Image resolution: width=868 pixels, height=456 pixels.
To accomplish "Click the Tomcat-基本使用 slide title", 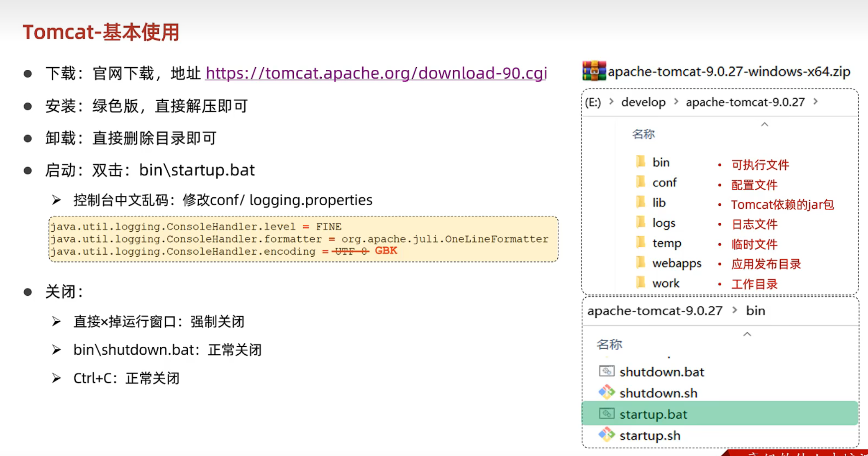I will pos(101,32).
